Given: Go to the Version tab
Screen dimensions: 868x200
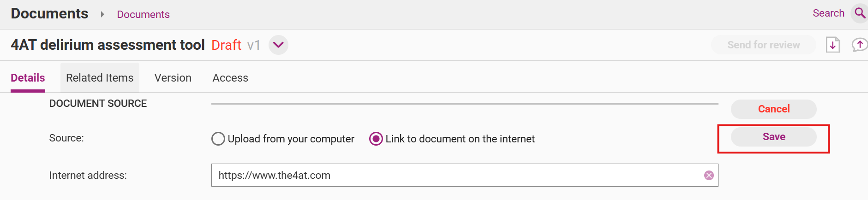Looking at the screenshot, I should (173, 78).
